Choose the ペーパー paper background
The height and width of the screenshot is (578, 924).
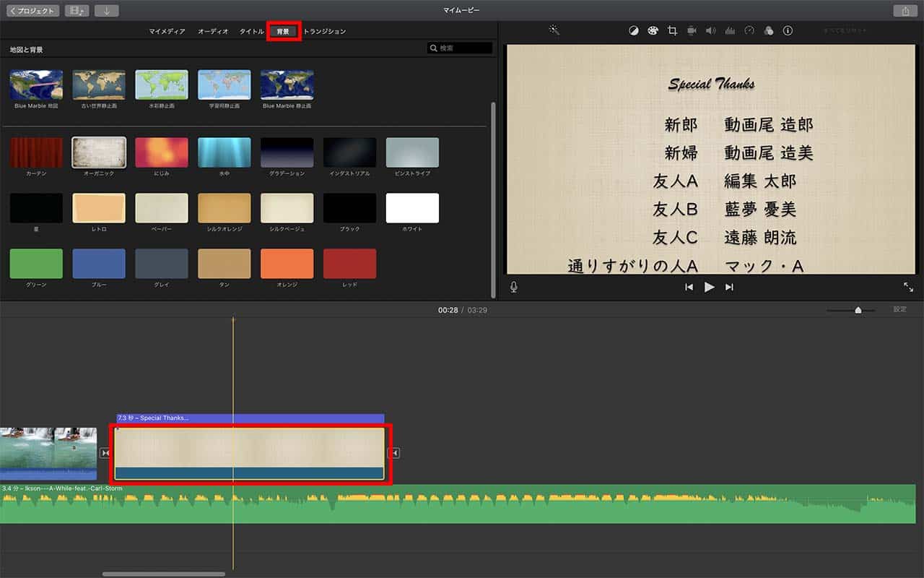162,208
